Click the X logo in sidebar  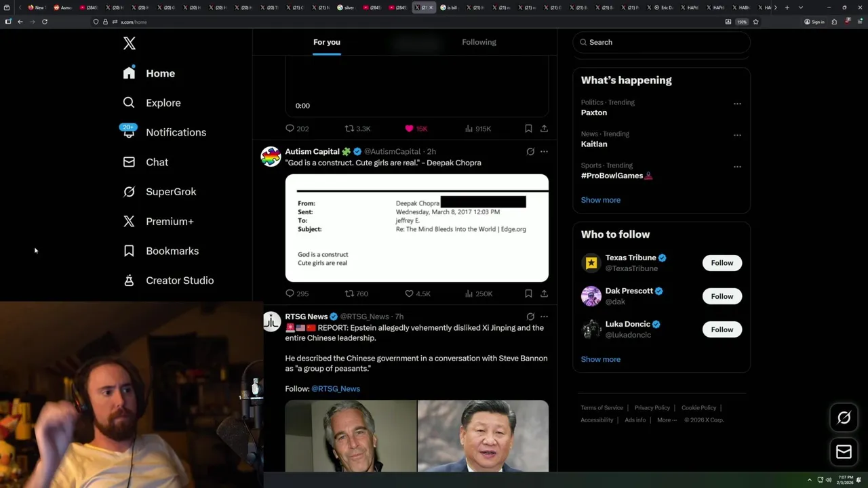130,44
